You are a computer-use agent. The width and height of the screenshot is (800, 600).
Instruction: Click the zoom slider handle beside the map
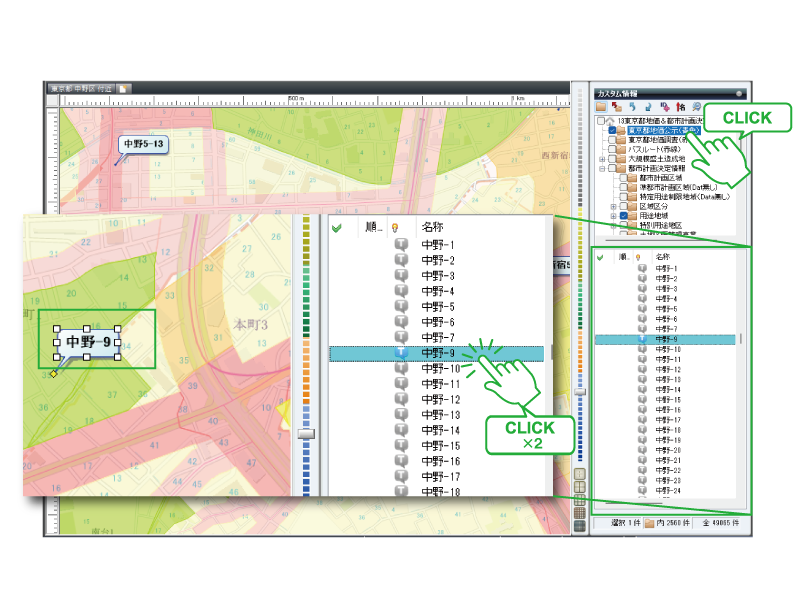pos(580,392)
